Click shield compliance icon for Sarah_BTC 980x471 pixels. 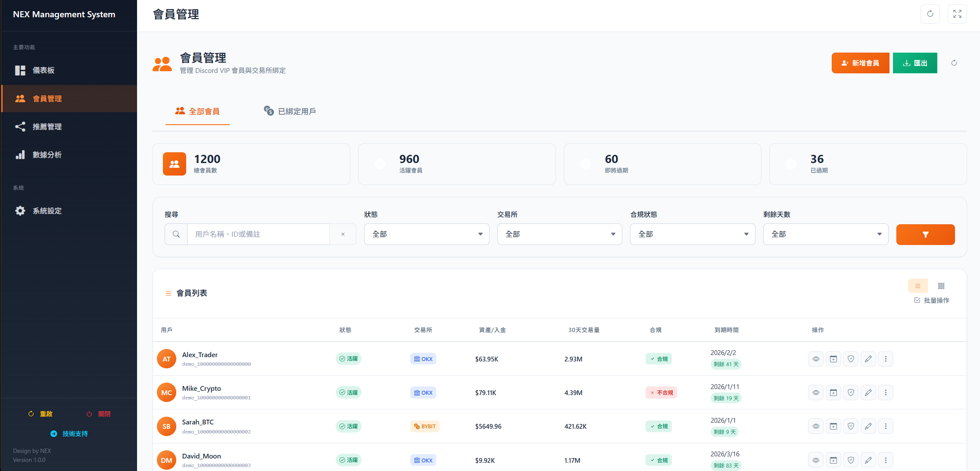(851, 426)
